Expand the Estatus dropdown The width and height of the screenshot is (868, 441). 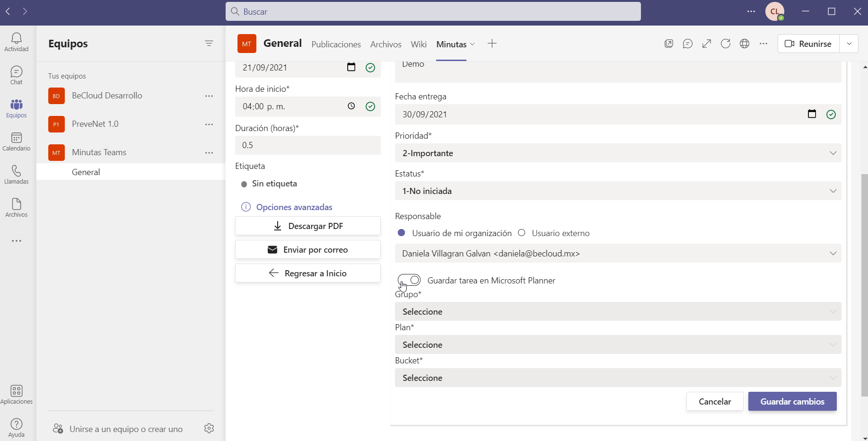618,191
